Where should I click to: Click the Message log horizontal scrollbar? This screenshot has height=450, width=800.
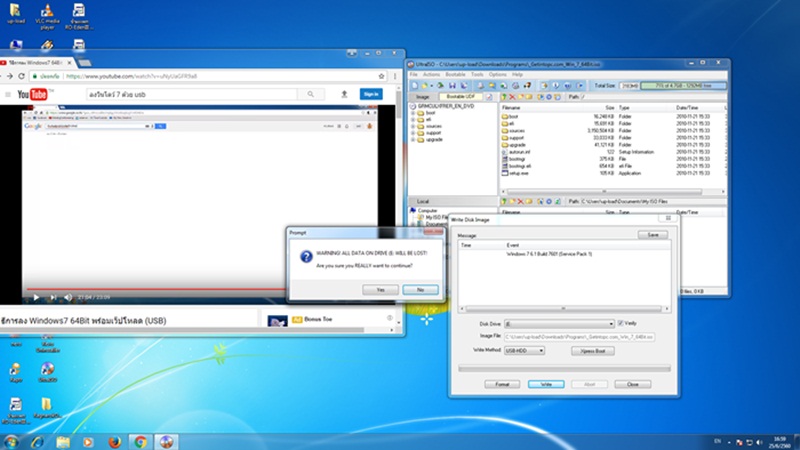[563, 309]
